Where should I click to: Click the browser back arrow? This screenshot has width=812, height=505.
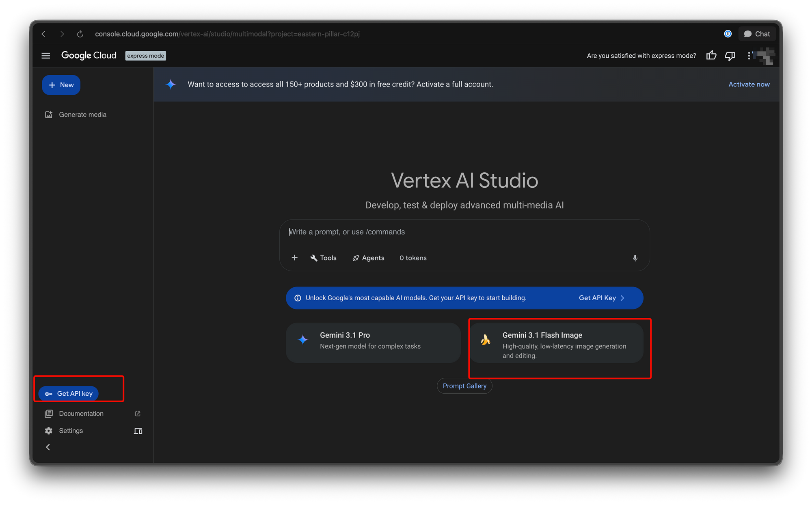click(x=43, y=34)
